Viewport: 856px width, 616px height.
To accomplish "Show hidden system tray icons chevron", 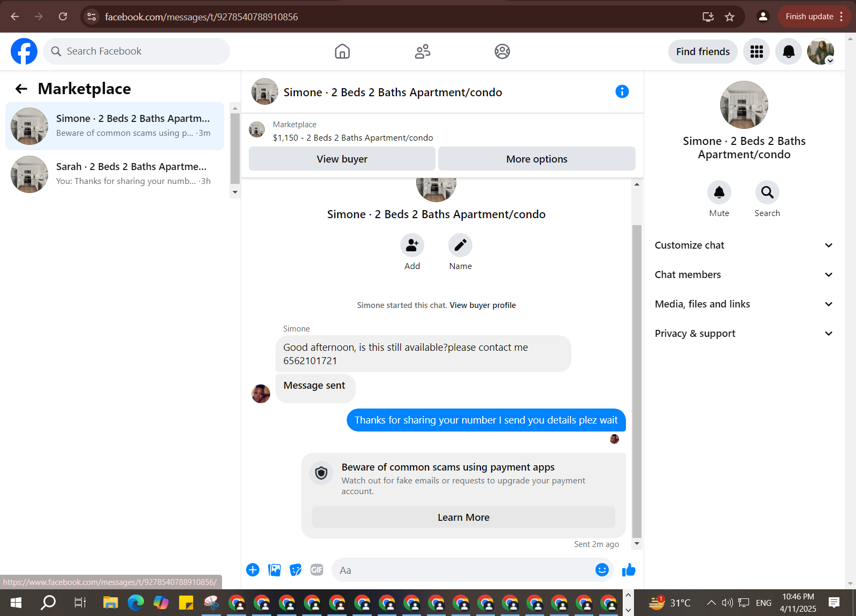I will point(711,603).
